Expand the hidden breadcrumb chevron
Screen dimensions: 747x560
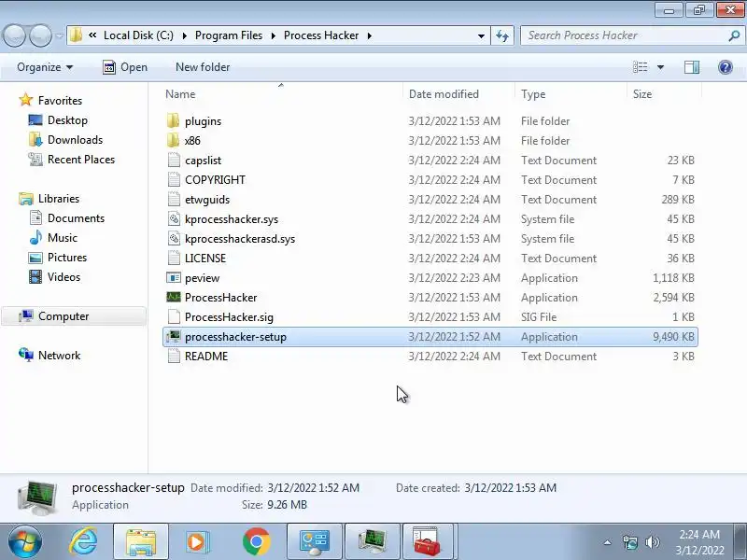[92, 35]
